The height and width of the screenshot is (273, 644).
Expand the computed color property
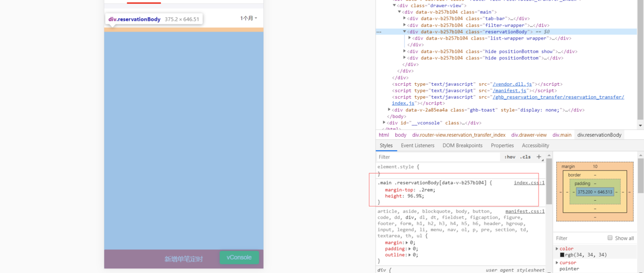[x=557, y=249]
